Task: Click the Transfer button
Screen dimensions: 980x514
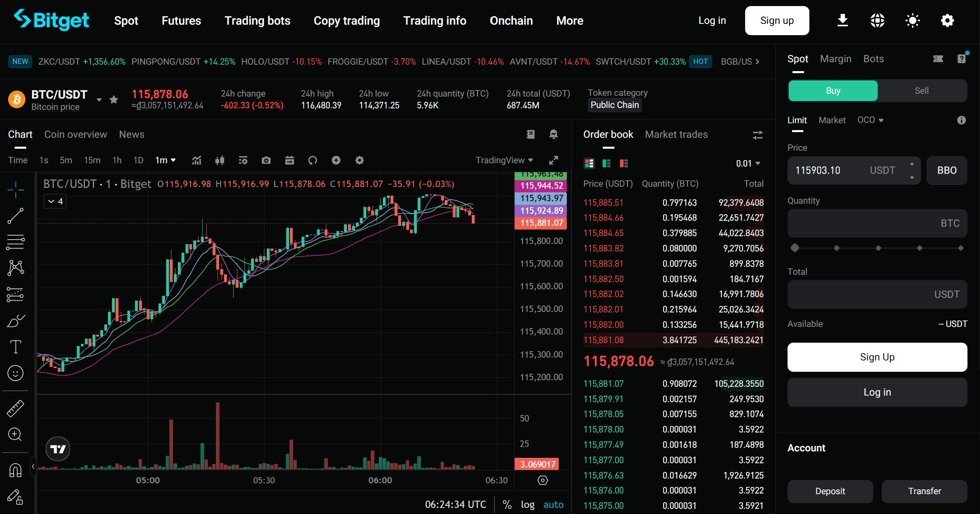Action: (924, 491)
